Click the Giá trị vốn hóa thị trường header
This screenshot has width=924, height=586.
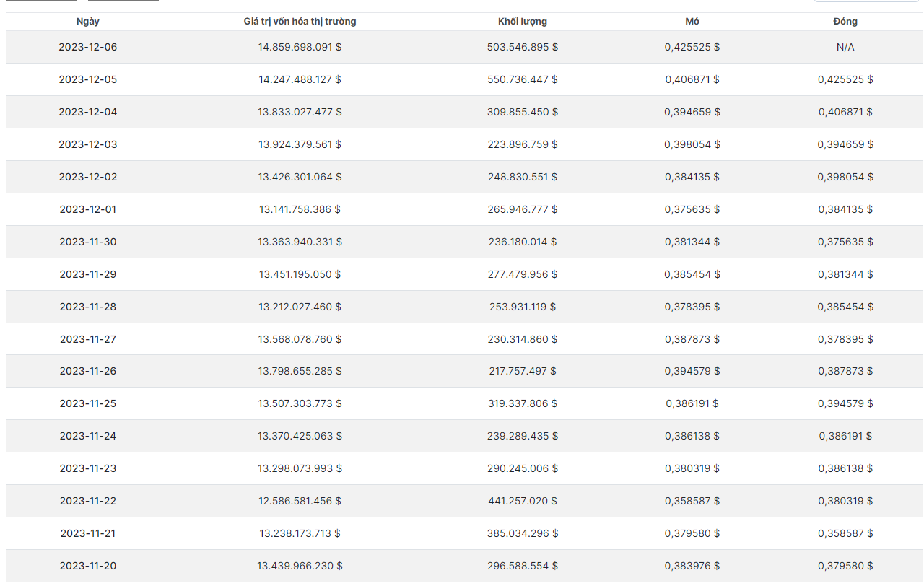[300, 22]
